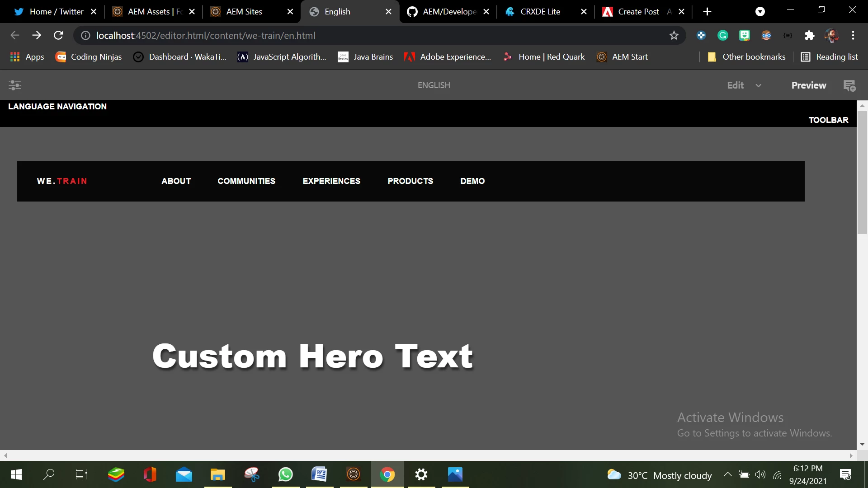Click the vertical page scrollbar thumb
The height and width of the screenshot is (488, 868).
(x=862, y=172)
